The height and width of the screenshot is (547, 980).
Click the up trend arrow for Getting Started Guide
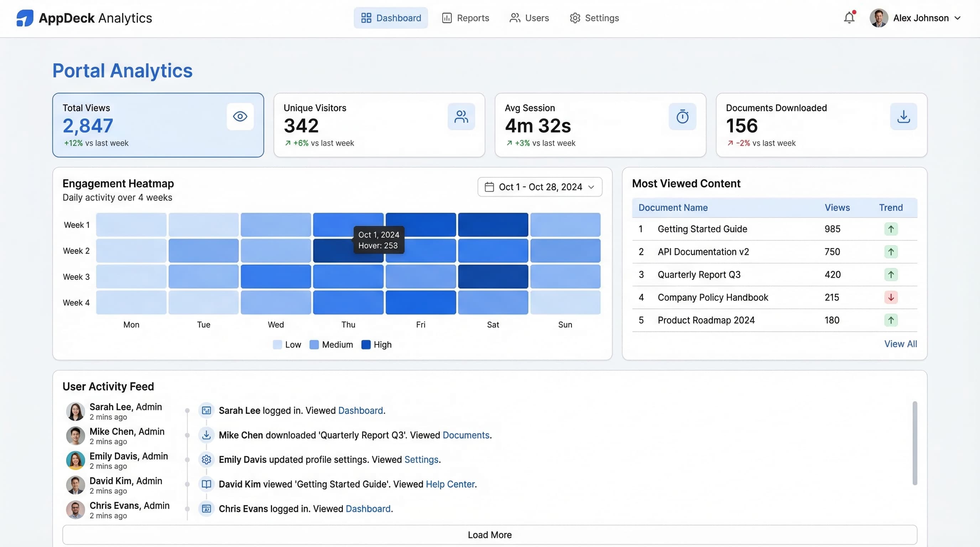coord(891,229)
